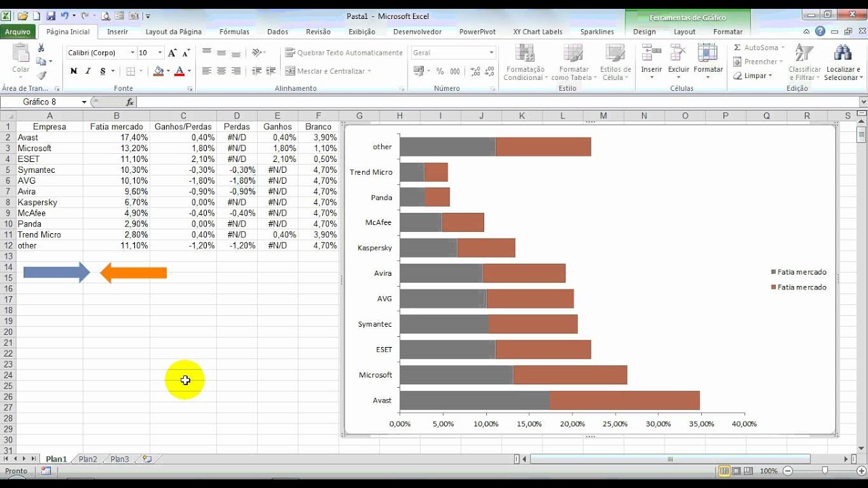The height and width of the screenshot is (488, 868).
Task: Decrease font size
Action: [185, 53]
